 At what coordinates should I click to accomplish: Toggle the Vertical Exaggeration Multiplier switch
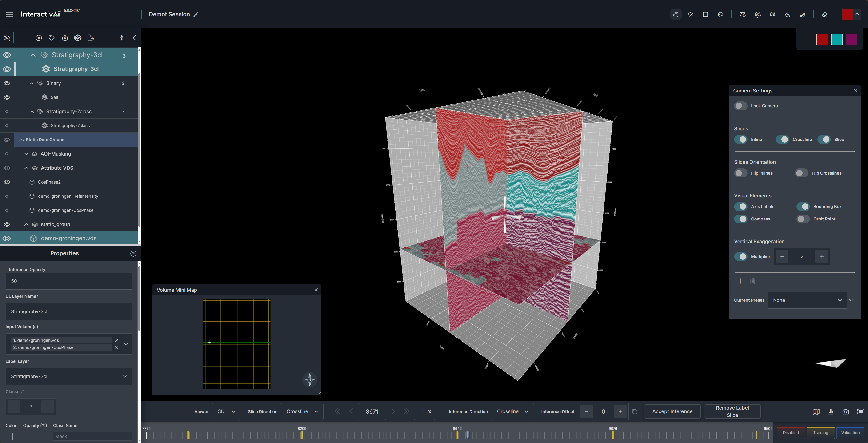click(x=741, y=256)
